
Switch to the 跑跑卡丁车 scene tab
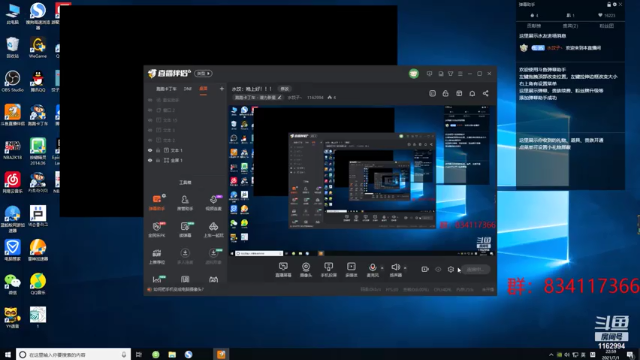(166, 89)
